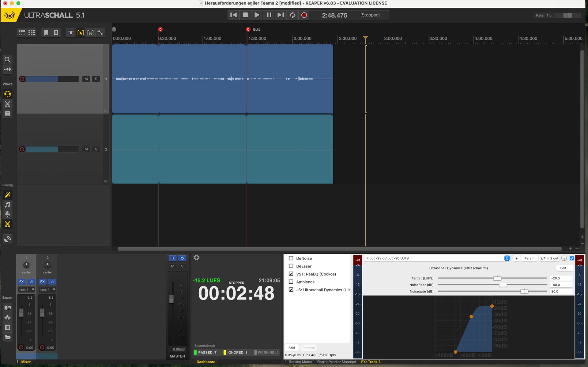Open export chapter images icon

pyautogui.click(x=8, y=308)
